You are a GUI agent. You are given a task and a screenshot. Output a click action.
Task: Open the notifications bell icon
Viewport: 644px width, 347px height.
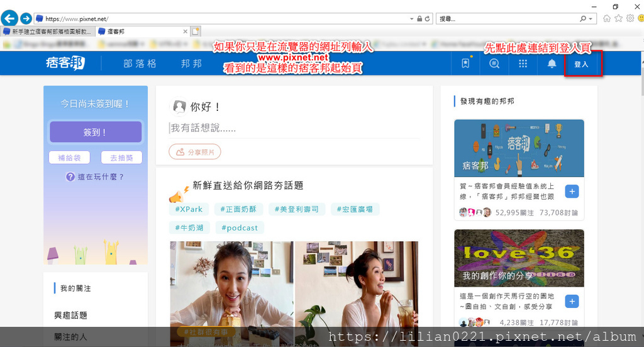coord(552,64)
